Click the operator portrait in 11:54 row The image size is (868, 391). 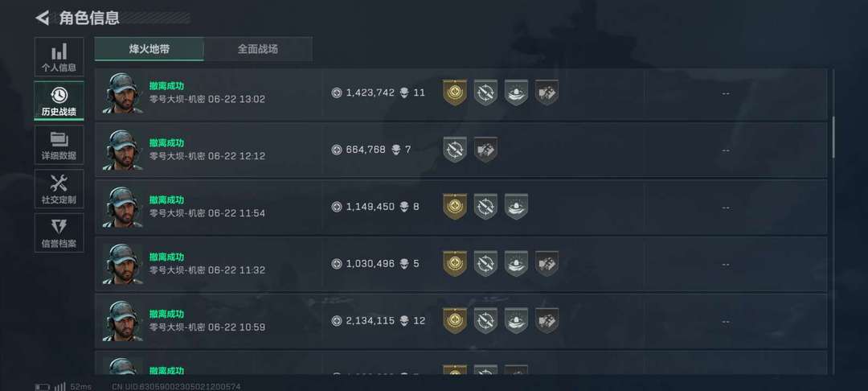pos(123,207)
